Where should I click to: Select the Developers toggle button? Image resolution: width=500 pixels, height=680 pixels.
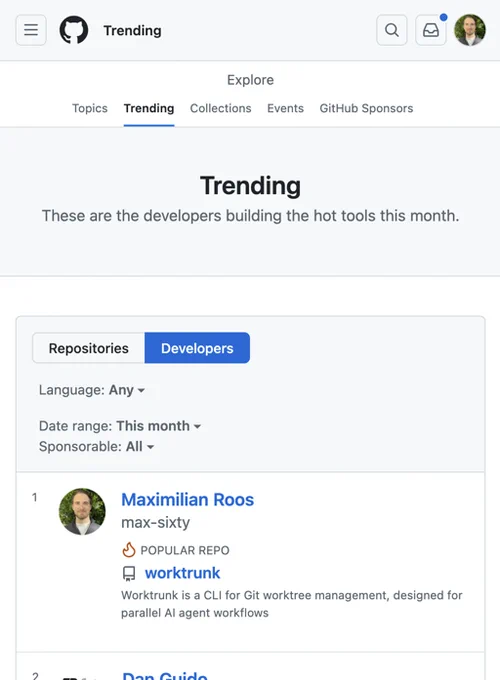[197, 348]
